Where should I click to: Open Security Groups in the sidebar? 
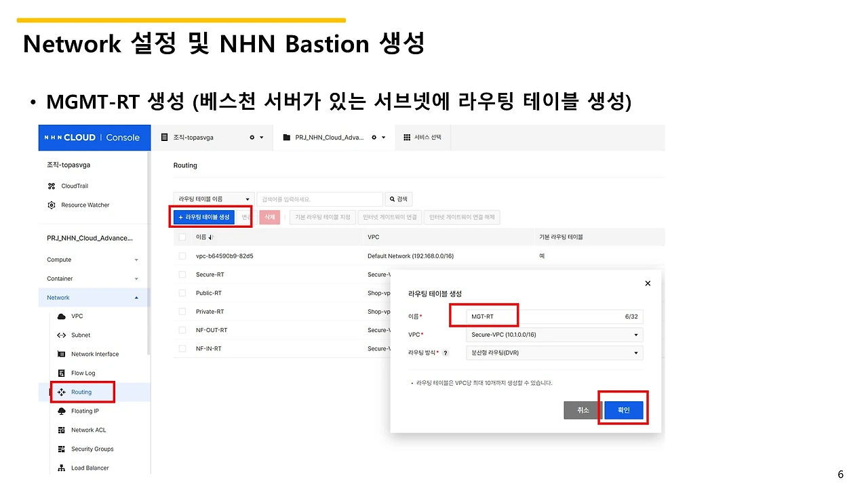point(92,449)
